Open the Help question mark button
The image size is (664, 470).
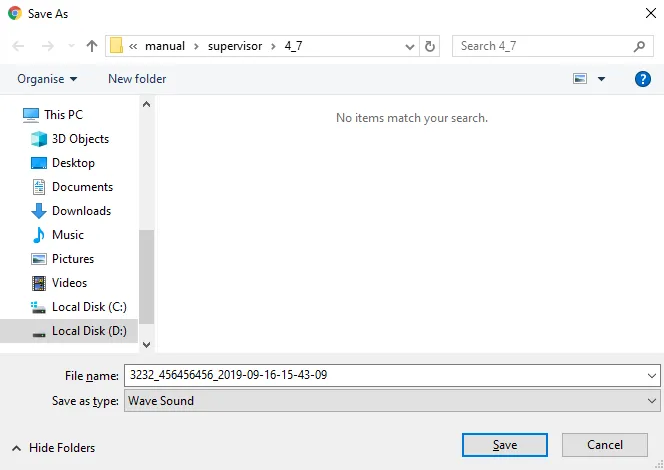tap(642, 79)
